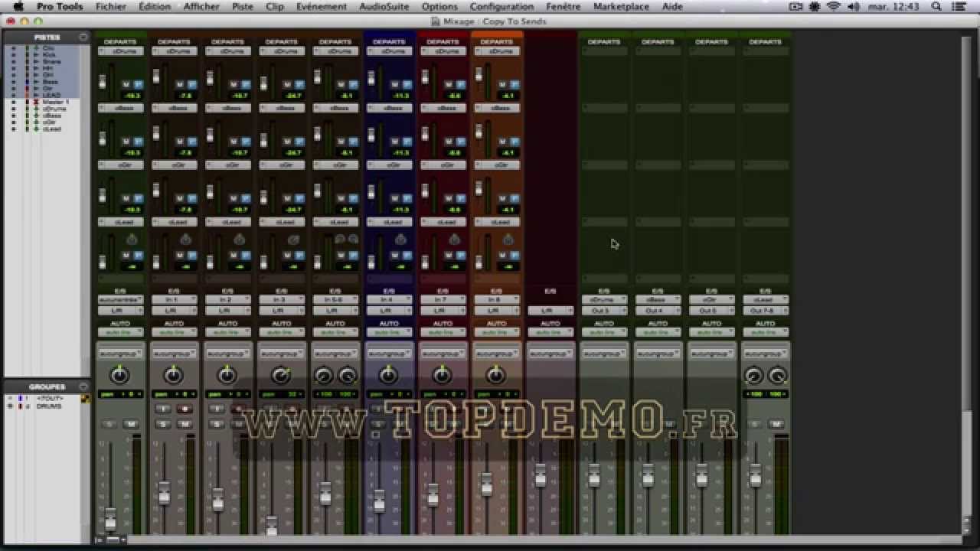Select the DRUMS group in GROUPES list
The height and width of the screenshot is (551, 980).
[48, 406]
